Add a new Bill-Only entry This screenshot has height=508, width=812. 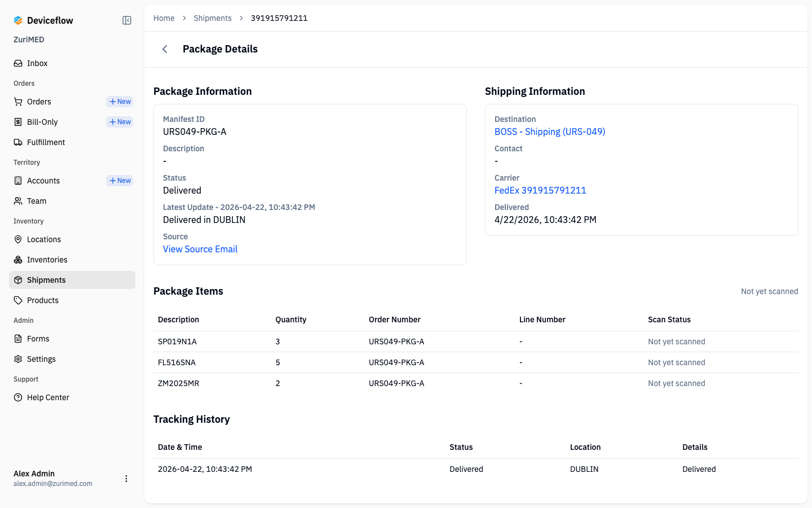click(x=120, y=122)
